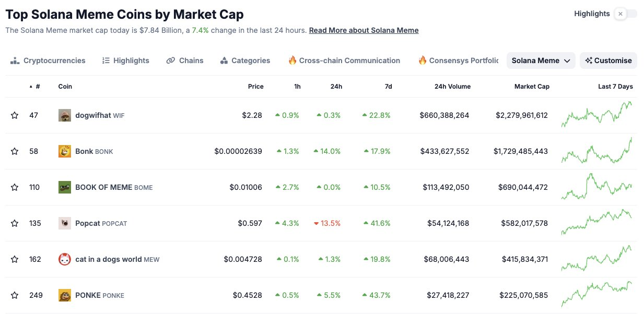Expand the Solana Meme dropdown

coord(541,61)
